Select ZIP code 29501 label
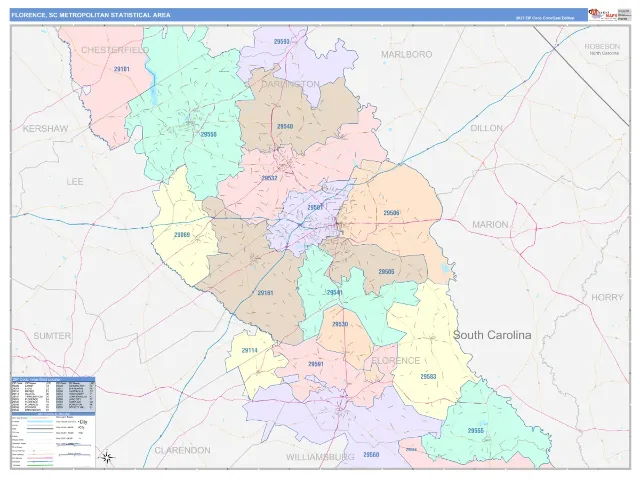 pyautogui.click(x=315, y=207)
